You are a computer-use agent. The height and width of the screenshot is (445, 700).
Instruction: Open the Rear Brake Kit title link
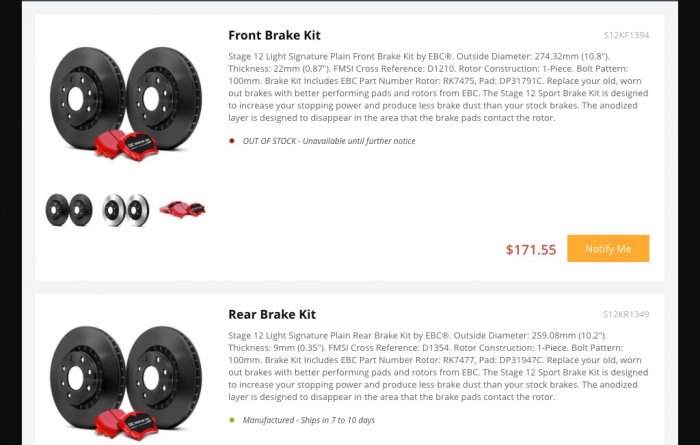(272, 314)
